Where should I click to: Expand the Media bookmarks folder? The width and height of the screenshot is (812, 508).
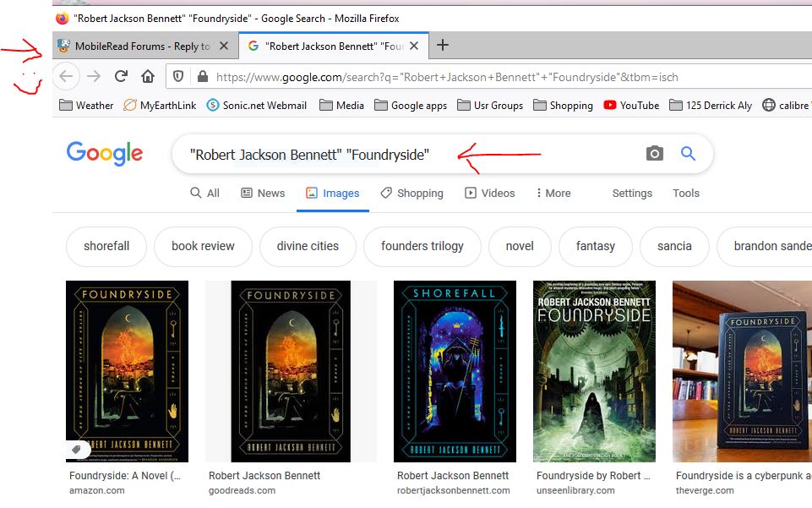341,105
